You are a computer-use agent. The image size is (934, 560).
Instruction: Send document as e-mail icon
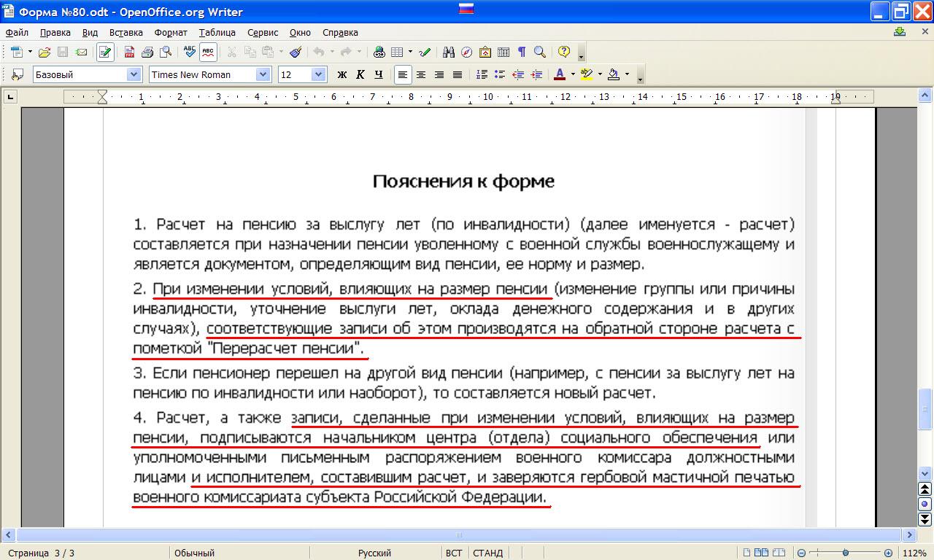pos(81,52)
